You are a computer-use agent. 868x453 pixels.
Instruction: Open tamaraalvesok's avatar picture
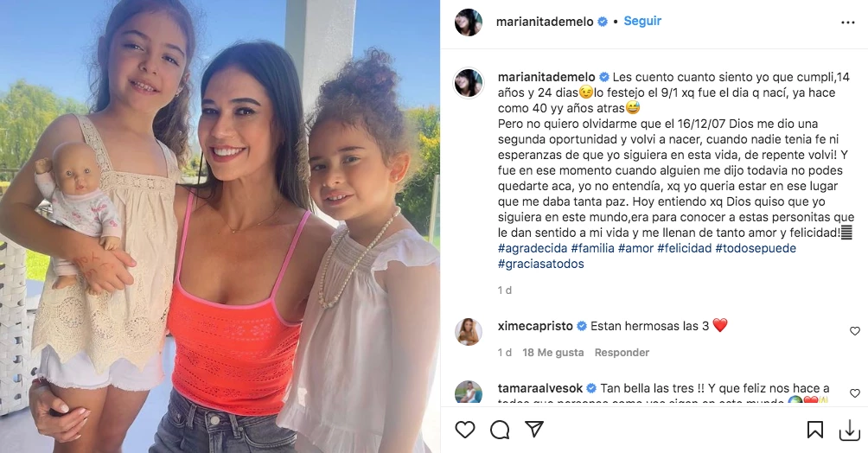pos(469,392)
